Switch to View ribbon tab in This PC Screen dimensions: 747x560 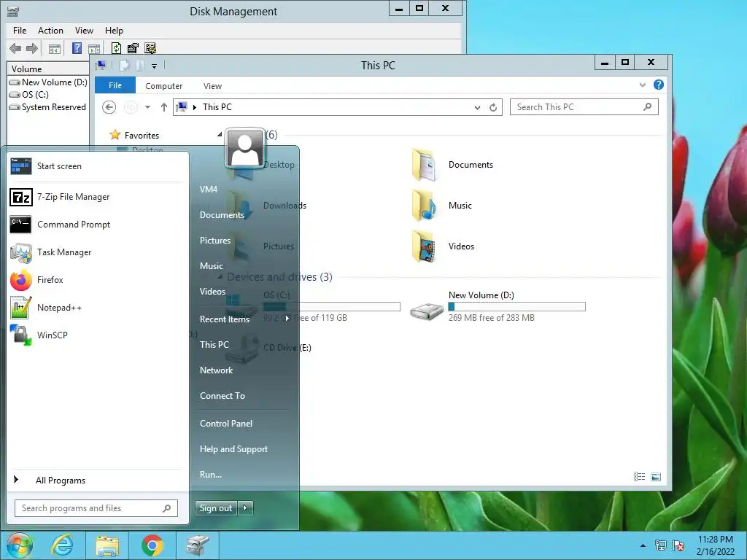tap(212, 86)
